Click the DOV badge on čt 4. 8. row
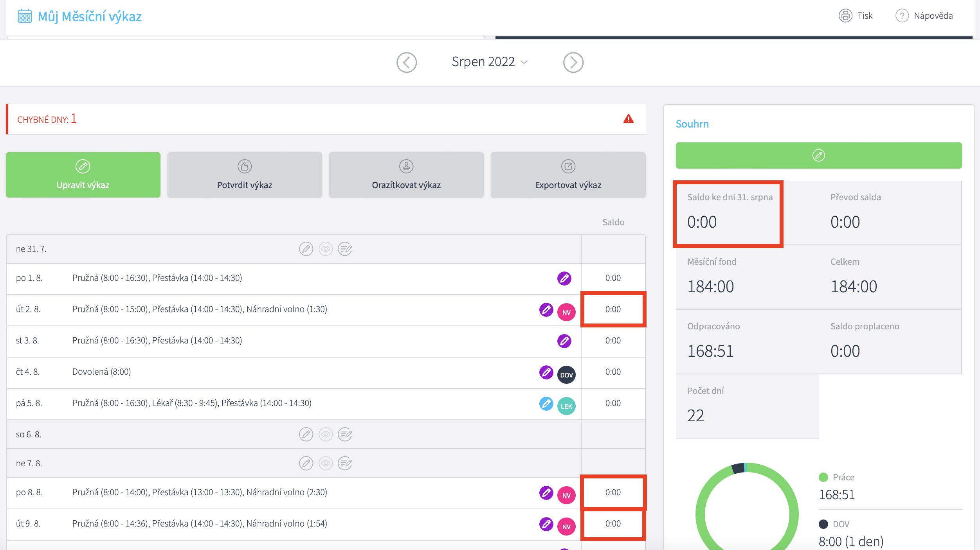The image size is (980, 550). [566, 375]
